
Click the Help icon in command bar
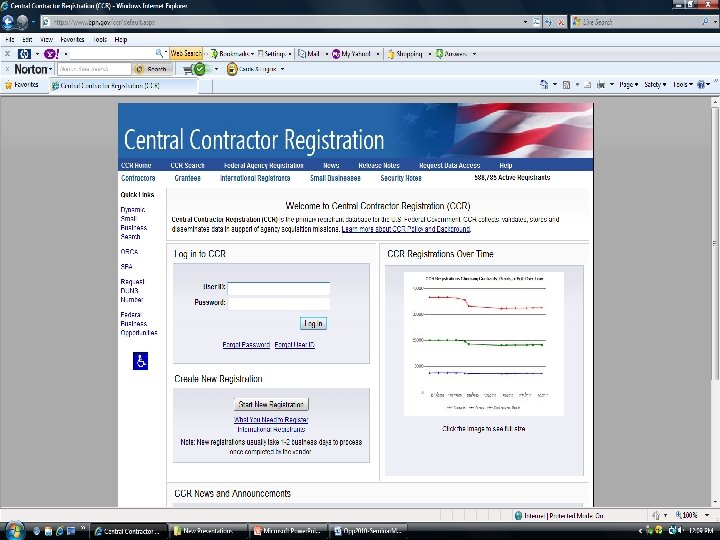[x=701, y=84]
